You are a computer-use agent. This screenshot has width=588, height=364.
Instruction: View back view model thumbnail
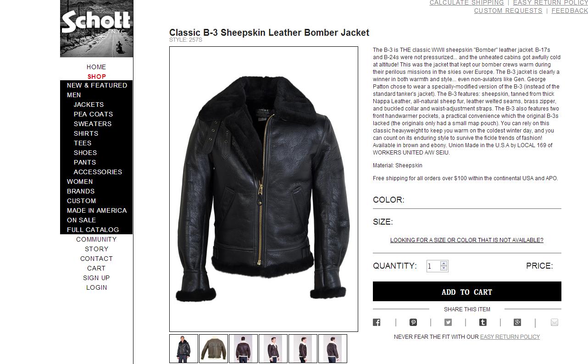pos(243,349)
